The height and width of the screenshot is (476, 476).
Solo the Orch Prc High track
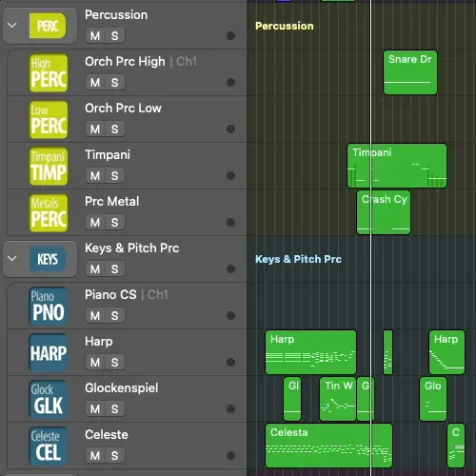[115, 83]
